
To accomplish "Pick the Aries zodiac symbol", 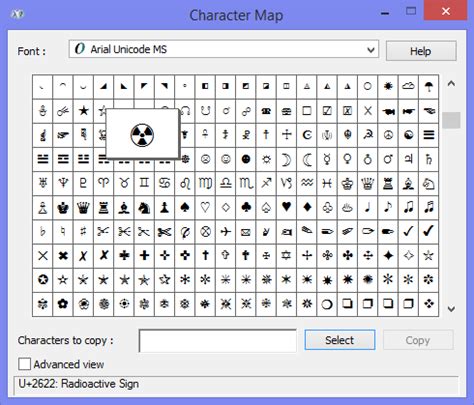I will 104,183.
